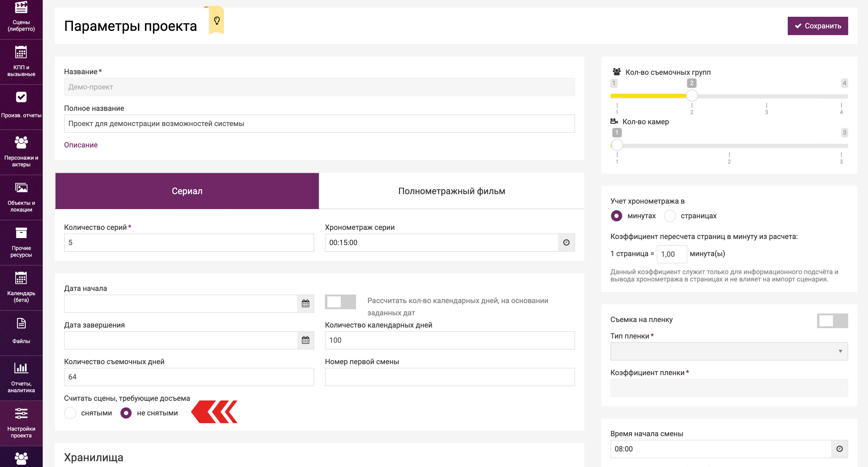
Task: Open Файлы document icon in sidebar
Action: pyautogui.click(x=21, y=324)
